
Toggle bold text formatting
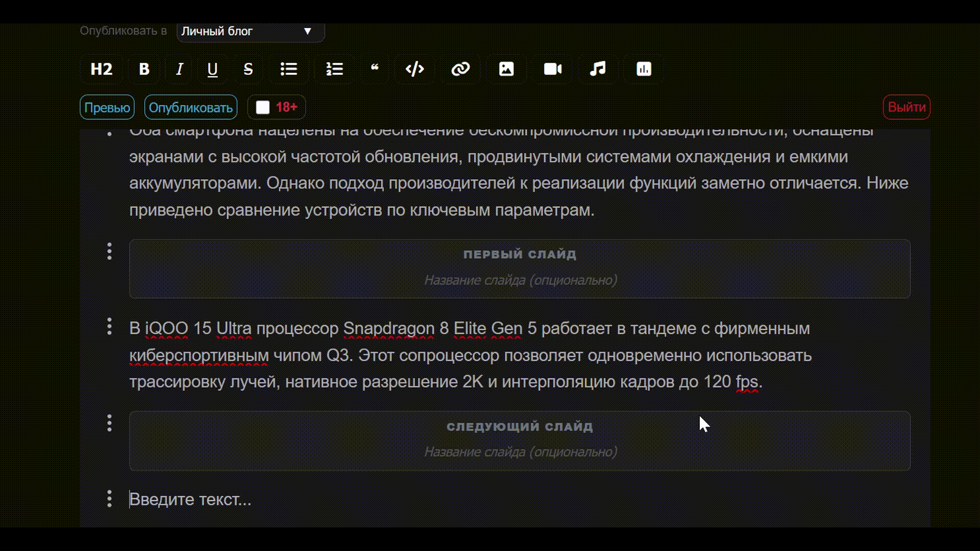tap(143, 69)
